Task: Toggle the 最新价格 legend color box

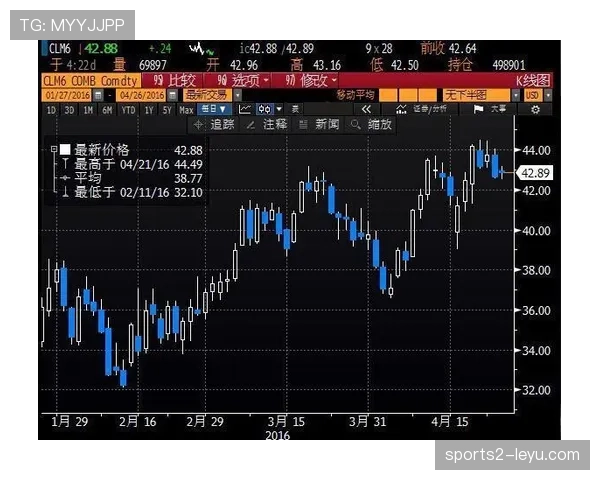Action: coord(65,149)
